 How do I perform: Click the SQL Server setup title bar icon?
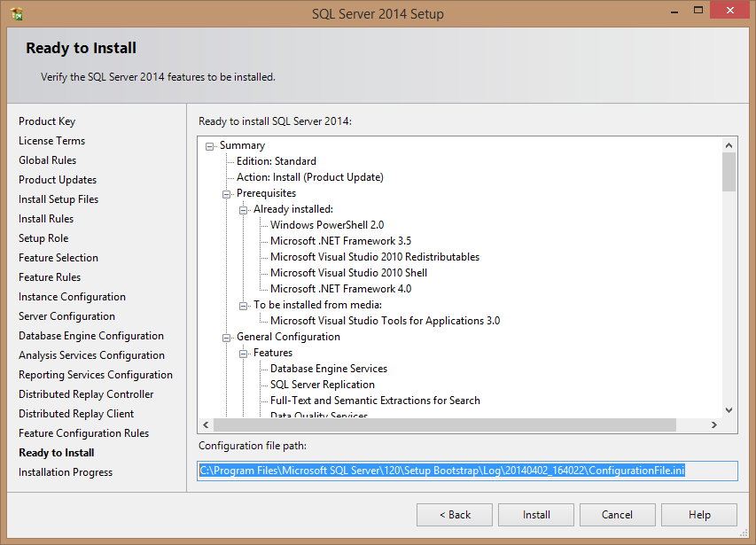pos(16,13)
